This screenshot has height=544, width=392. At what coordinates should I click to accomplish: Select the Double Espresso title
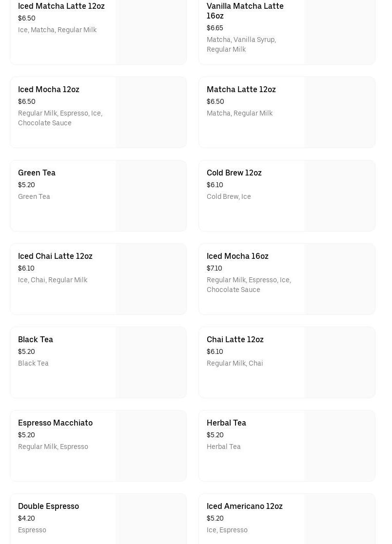coord(48,506)
